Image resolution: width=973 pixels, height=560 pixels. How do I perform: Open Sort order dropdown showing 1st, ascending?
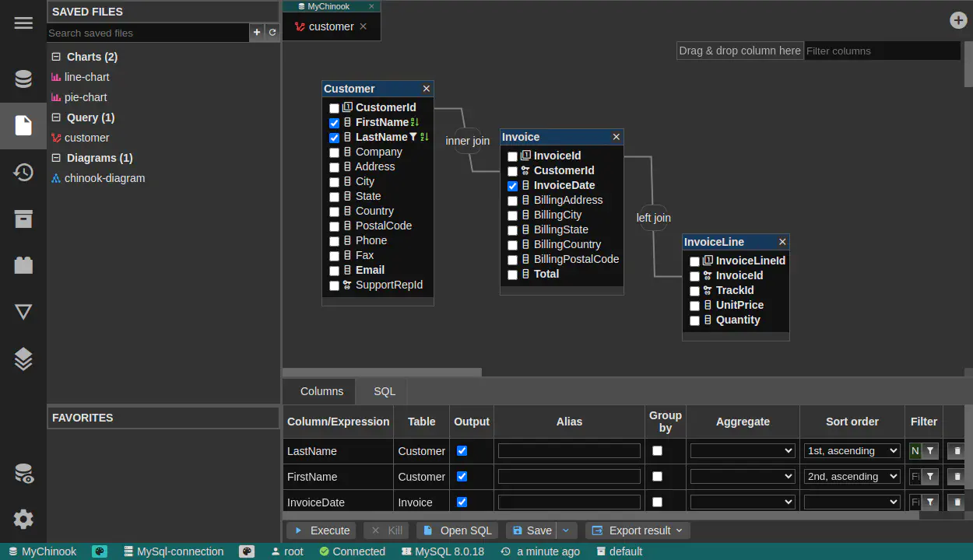[852, 451]
